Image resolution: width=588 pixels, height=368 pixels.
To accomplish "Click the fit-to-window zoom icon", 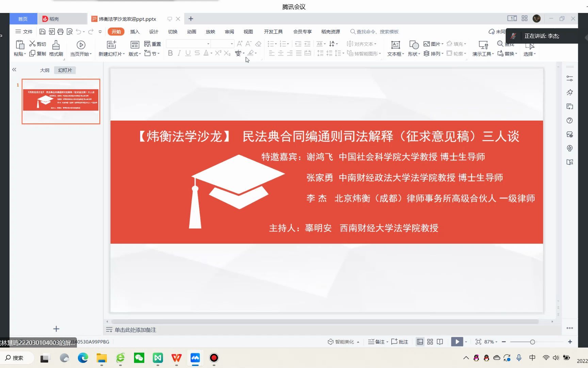I will click(478, 342).
